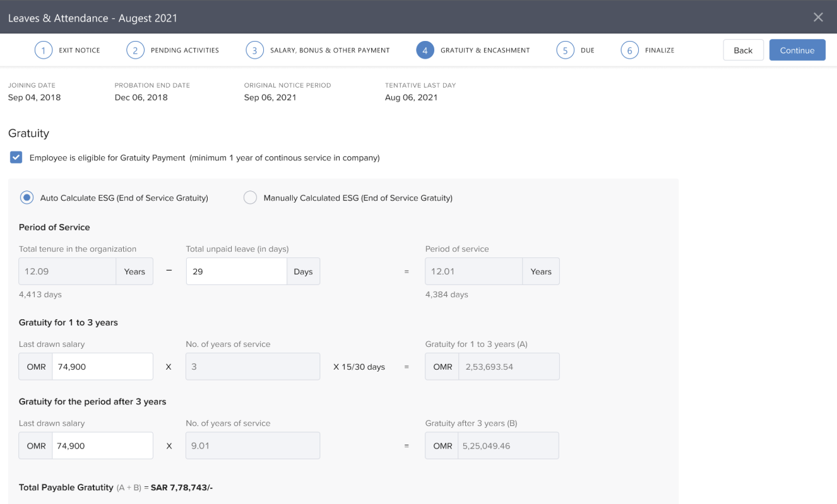Click Last drawn salary field after 3 years
837x504 pixels.
[102, 446]
